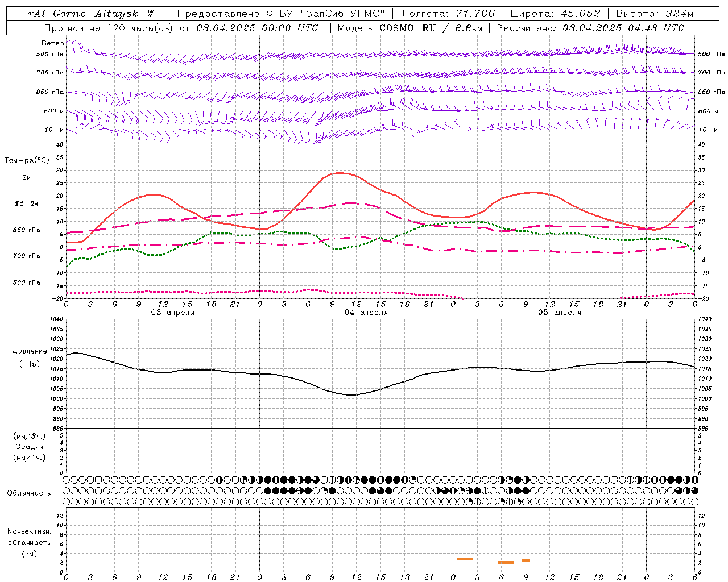Click the Рассчитано: 03.04.2025 04:43 UTC timestamp
728x582 pixels.
click(590, 28)
